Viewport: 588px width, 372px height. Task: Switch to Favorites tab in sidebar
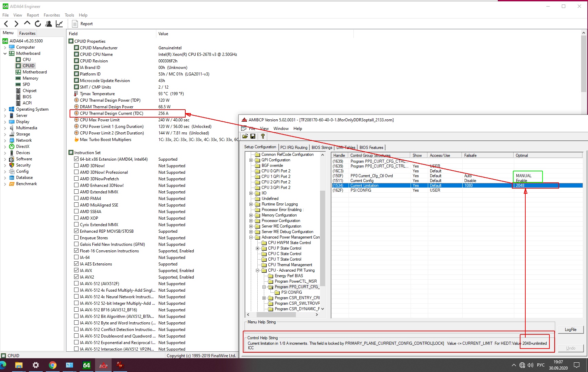coord(27,33)
